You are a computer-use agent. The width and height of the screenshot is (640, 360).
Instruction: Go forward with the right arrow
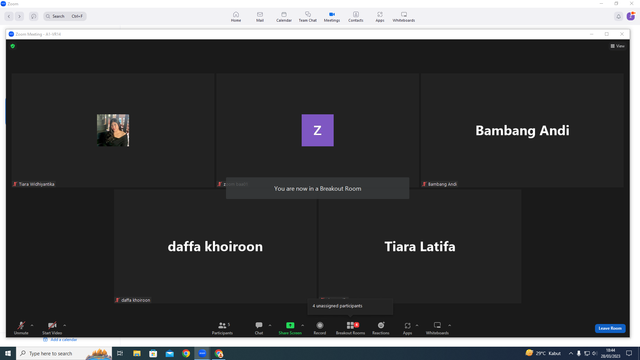(x=19, y=16)
